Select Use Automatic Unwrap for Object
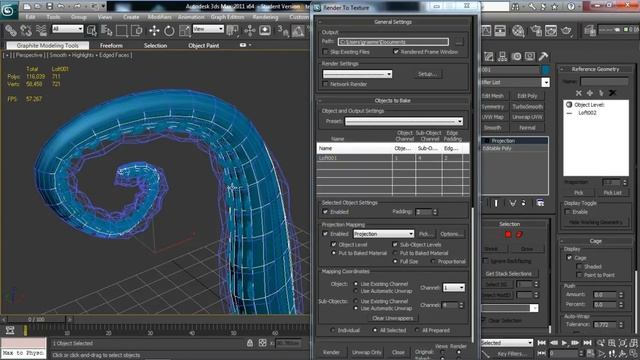The height and width of the screenshot is (360, 640). coord(356,291)
